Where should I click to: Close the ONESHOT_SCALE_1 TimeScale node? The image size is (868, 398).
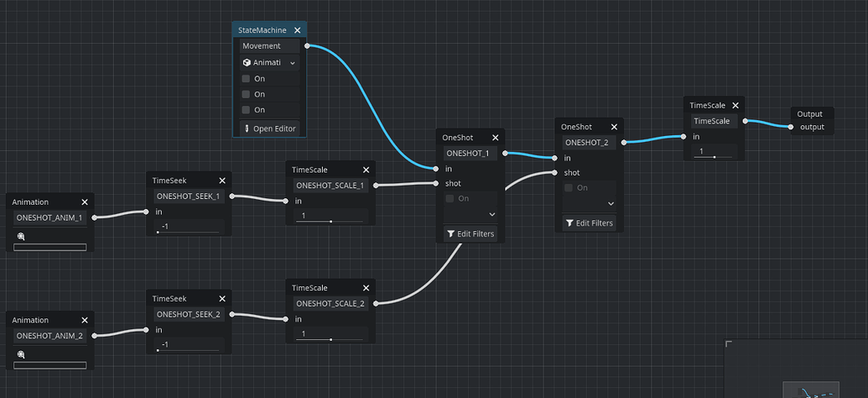366,170
